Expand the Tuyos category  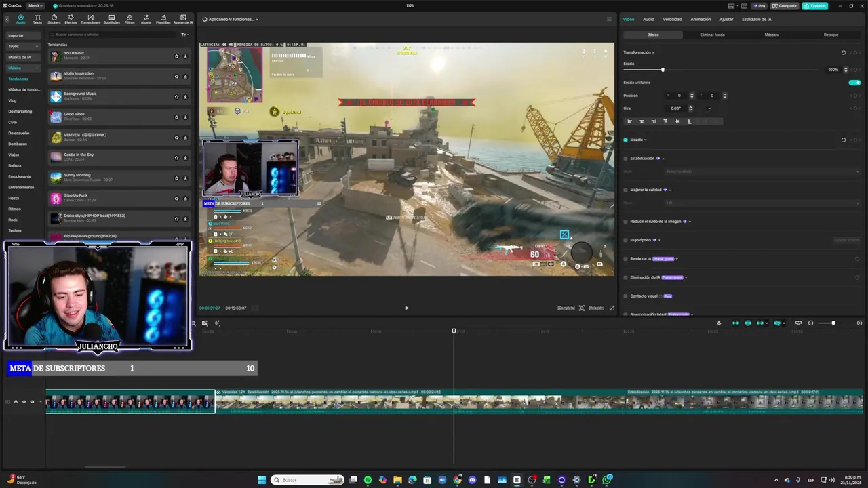tap(23, 46)
